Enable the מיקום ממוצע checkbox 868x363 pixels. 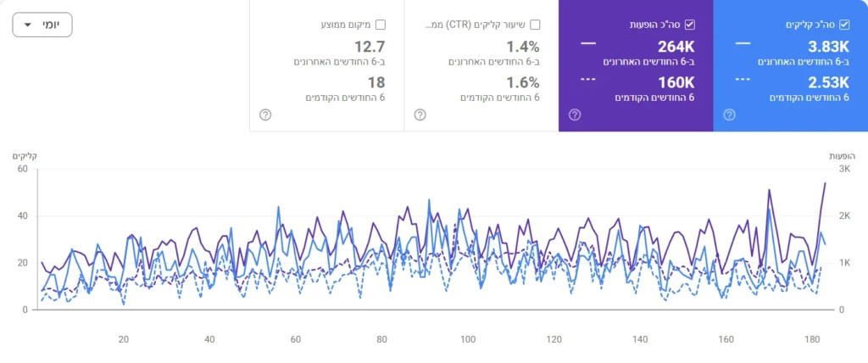click(381, 25)
